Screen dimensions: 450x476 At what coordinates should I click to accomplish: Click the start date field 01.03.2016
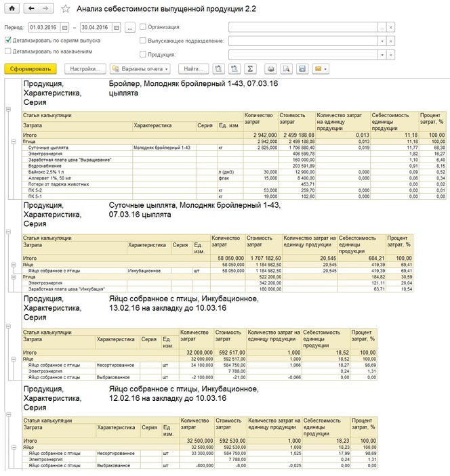(x=44, y=28)
